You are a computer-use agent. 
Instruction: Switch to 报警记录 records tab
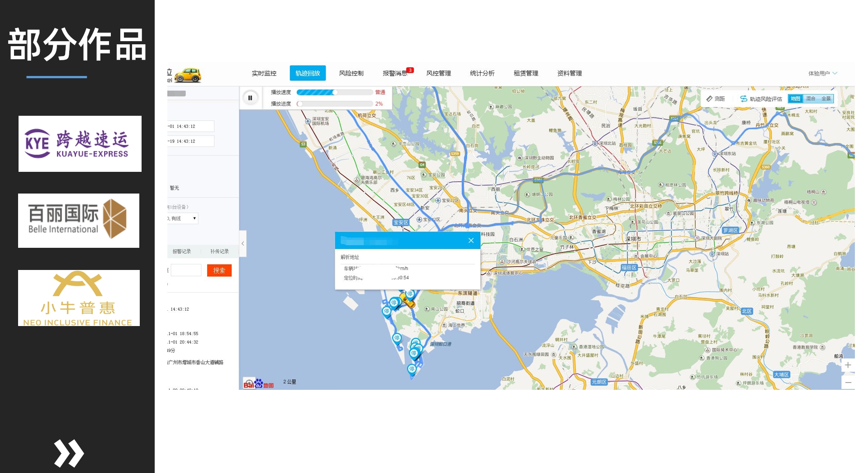click(181, 251)
